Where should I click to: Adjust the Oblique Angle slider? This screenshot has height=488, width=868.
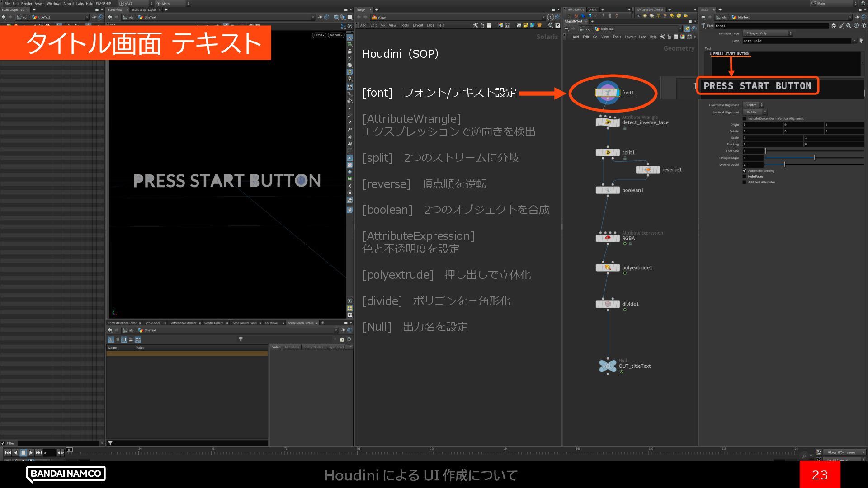click(814, 158)
